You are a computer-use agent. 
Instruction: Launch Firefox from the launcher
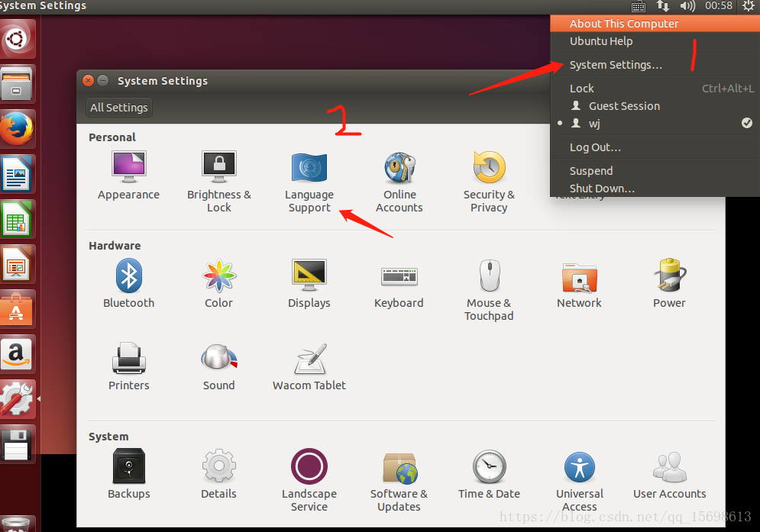click(x=18, y=129)
